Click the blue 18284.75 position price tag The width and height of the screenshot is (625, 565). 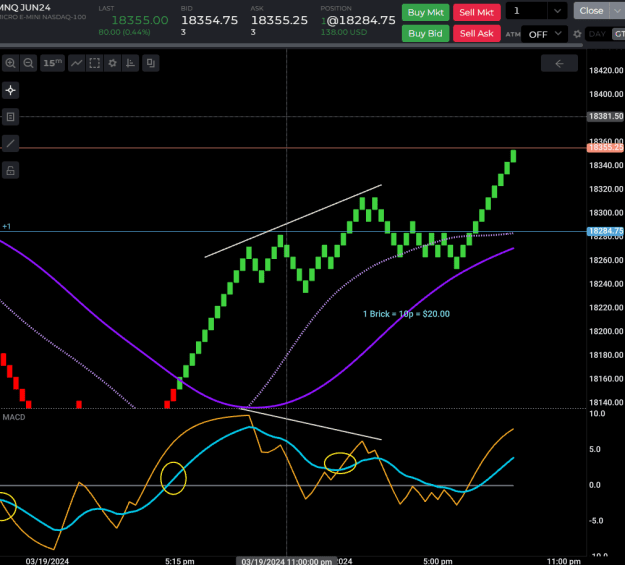coord(605,231)
